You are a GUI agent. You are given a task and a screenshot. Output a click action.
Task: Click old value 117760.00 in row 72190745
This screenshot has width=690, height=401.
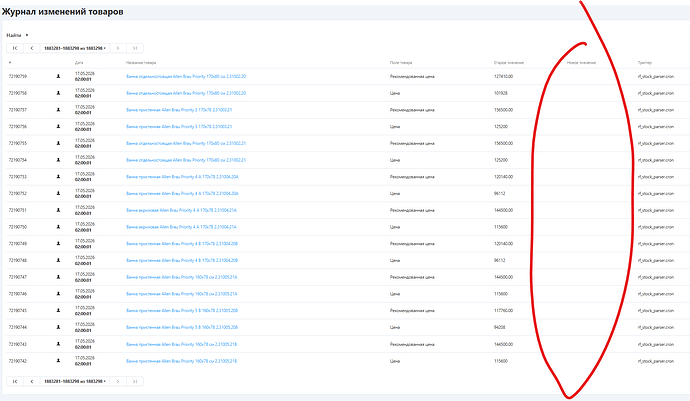(503, 310)
